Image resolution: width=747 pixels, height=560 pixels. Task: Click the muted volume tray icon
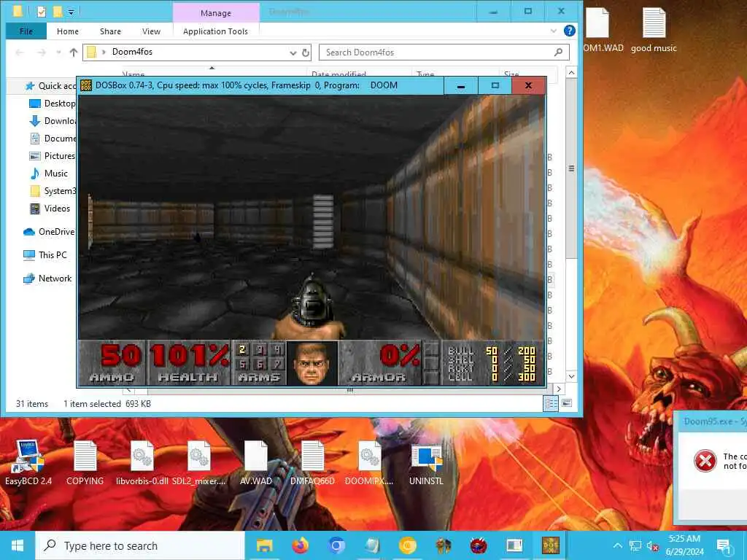pyautogui.click(x=653, y=545)
